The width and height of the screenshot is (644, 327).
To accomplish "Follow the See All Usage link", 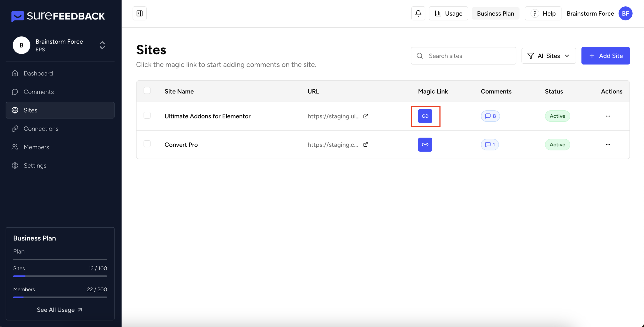I will (60, 310).
